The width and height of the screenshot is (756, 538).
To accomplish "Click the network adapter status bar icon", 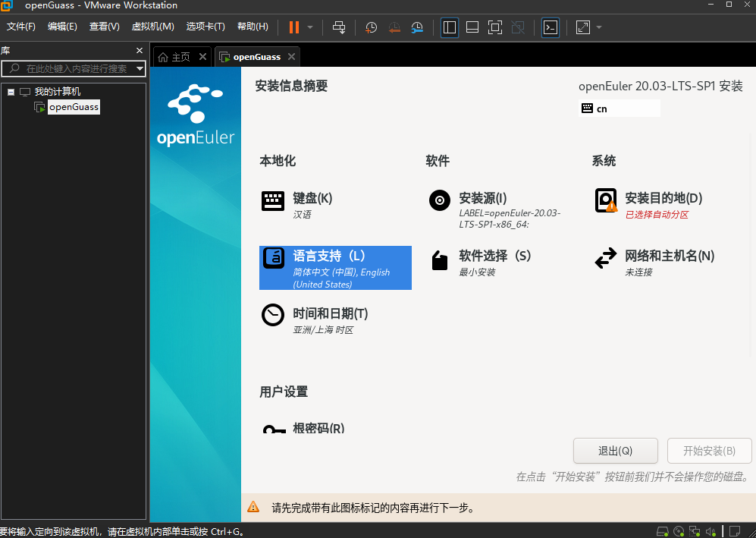I will coord(695,532).
